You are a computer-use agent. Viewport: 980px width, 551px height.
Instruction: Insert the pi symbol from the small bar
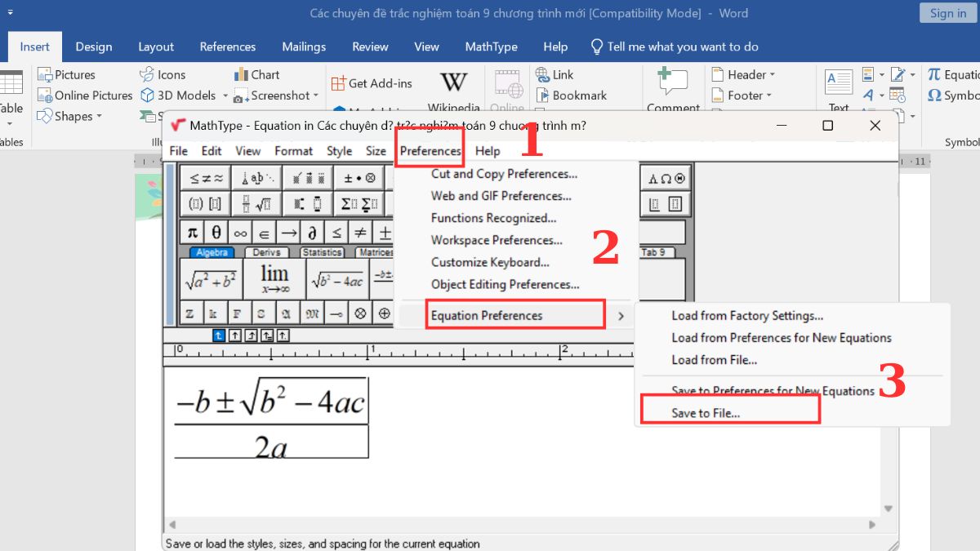pyautogui.click(x=192, y=232)
